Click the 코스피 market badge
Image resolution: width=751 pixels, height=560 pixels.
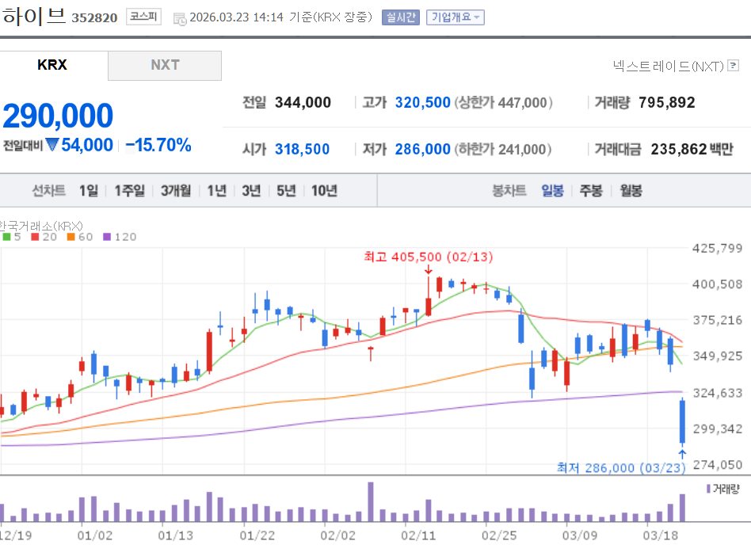pyautogui.click(x=143, y=17)
